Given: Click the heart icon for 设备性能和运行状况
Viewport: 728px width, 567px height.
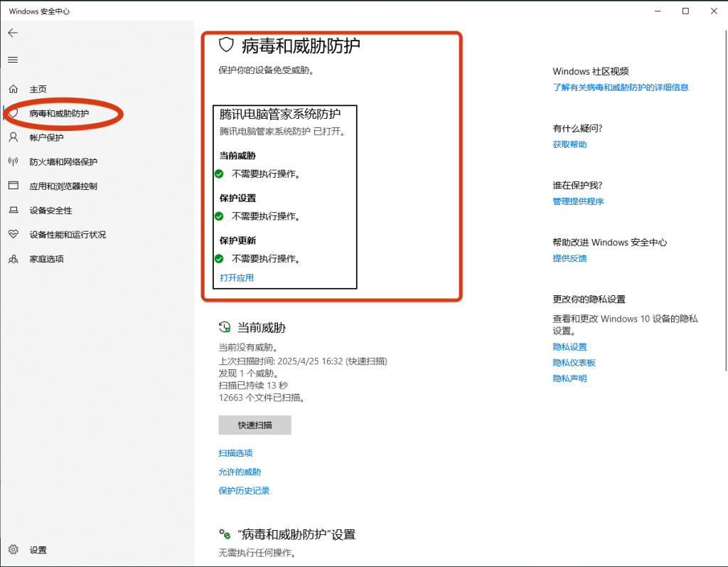Looking at the screenshot, I should 14,234.
